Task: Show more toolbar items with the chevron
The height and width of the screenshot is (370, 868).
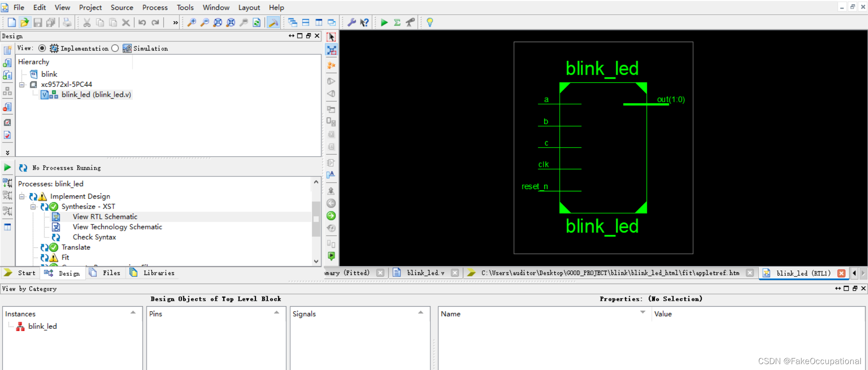Action: tap(175, 23)
